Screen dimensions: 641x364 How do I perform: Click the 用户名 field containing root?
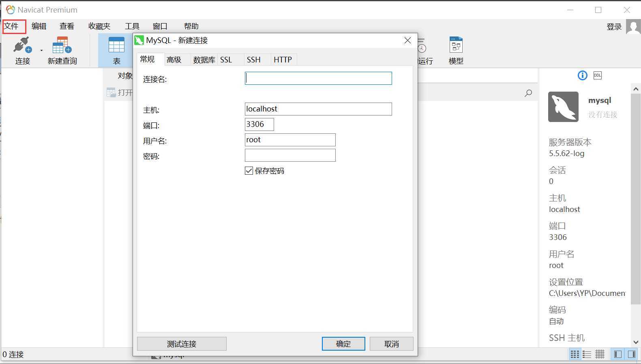click(x=290, y=140)
